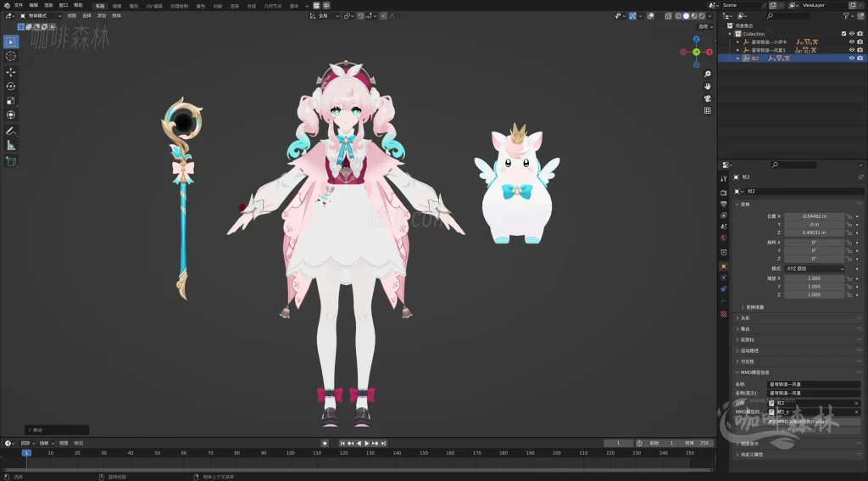Open the Tool properties tab icon
Viewport: 868px width, 481px height.
724,178
